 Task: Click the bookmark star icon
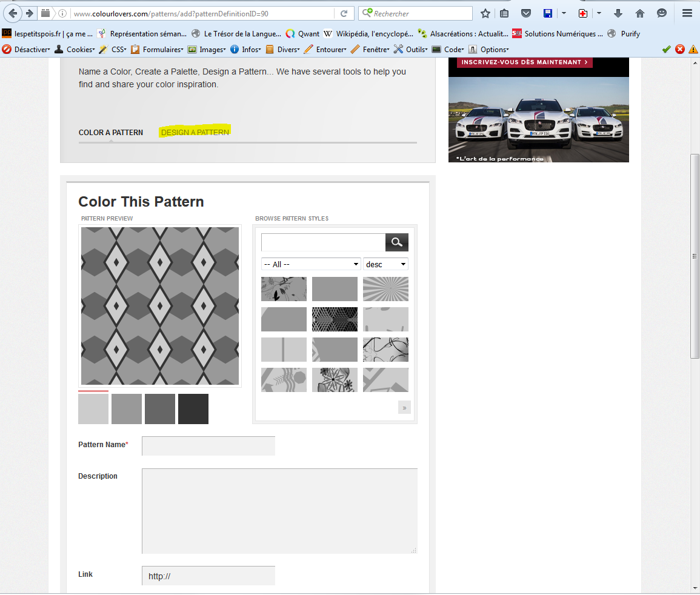click(485, 13)
